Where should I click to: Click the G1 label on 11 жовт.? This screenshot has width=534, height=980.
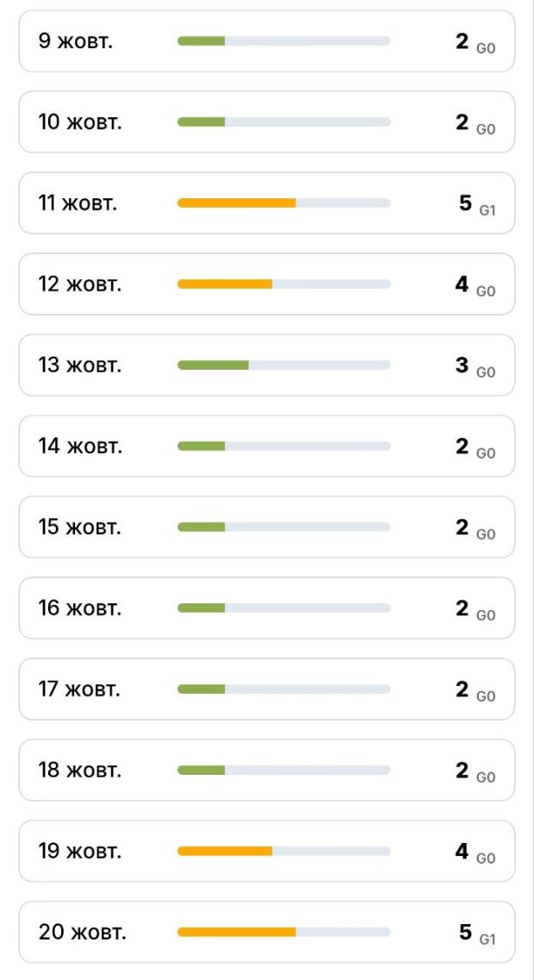[x=487, y=210]
